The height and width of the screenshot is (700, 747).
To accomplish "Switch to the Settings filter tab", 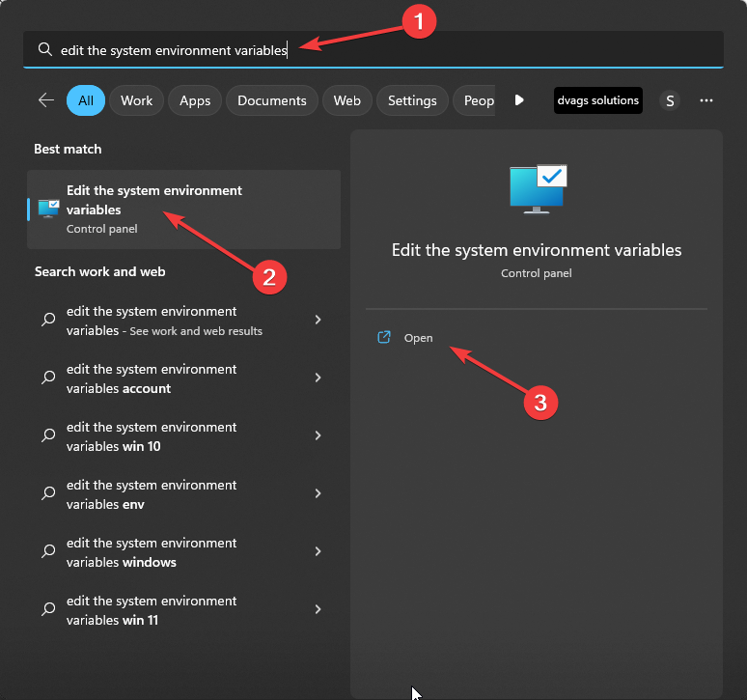I will [412, 100].
